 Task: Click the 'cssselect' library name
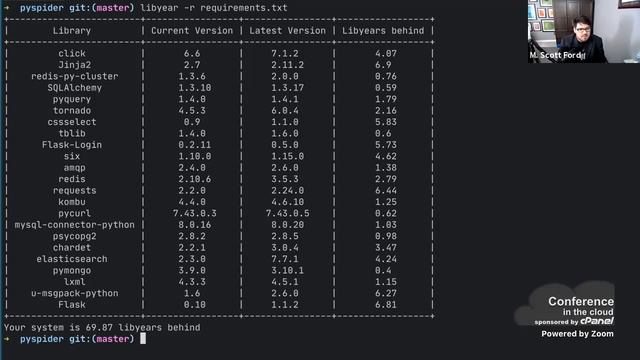[72, 122]
